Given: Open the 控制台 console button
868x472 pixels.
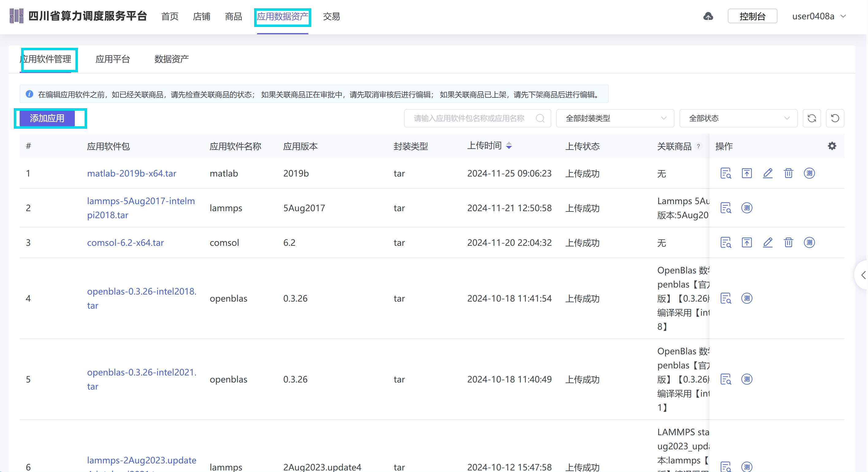Looking at the screenshot, I should [x=752, y=16].
